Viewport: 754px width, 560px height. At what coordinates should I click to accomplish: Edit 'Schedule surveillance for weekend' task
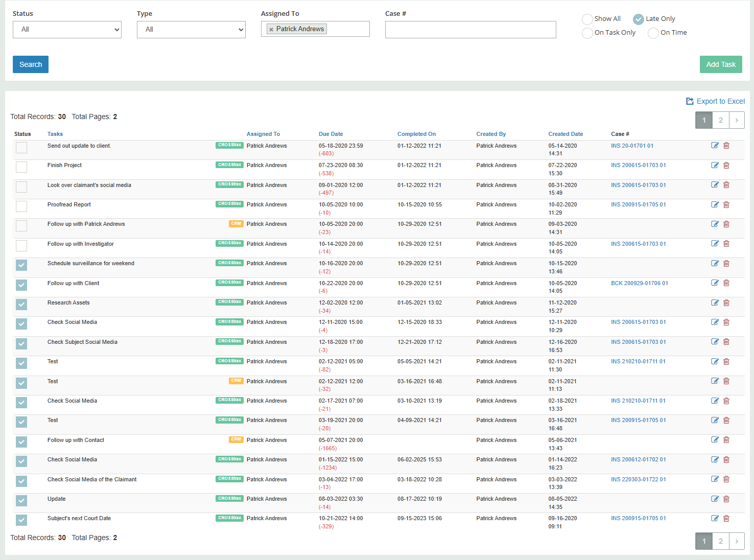click(x=715, y=263)
